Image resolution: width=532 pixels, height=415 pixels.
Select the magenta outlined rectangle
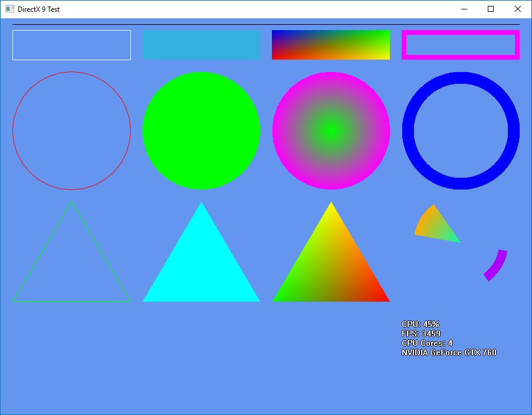(460, 45)
